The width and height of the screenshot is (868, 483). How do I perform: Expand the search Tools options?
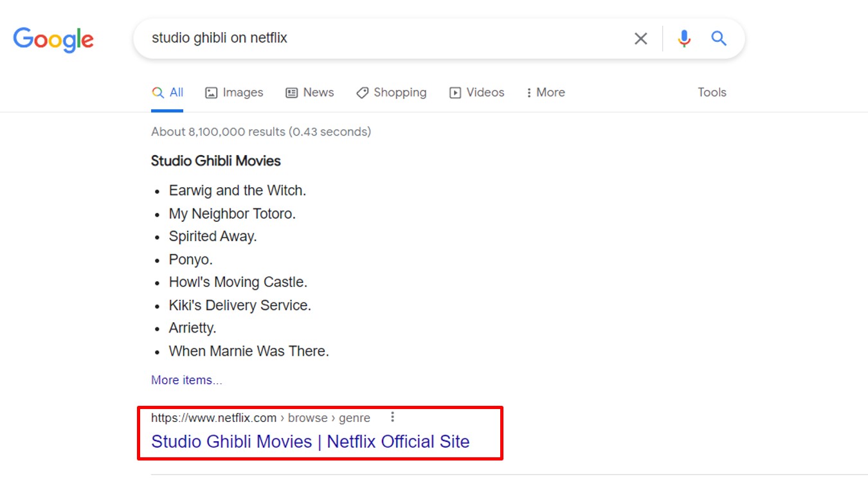pyautogui.click(x=712, y=92)
